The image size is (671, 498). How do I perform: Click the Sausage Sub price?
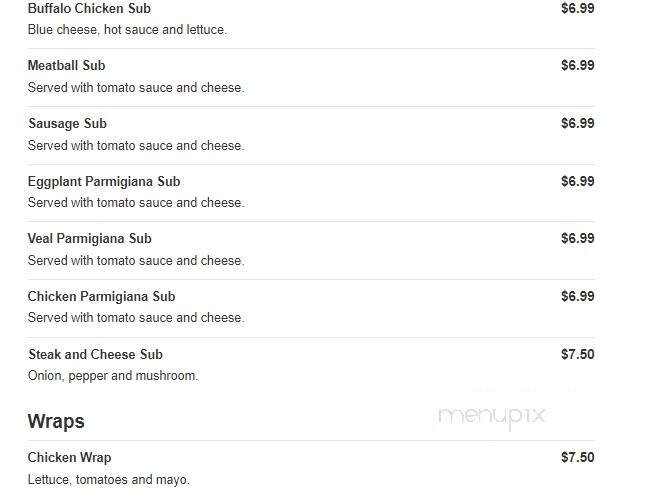(577, 124)
